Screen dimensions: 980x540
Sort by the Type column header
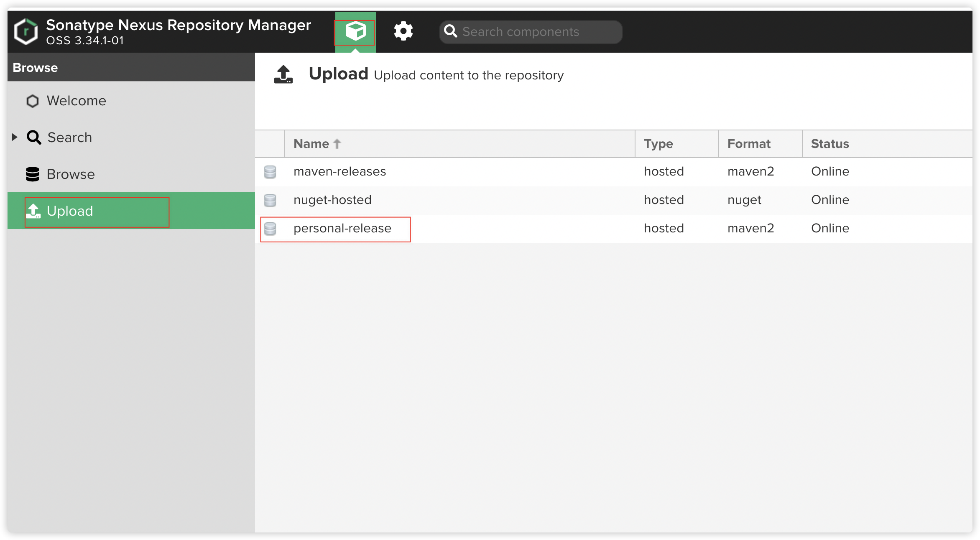point(676,144)
